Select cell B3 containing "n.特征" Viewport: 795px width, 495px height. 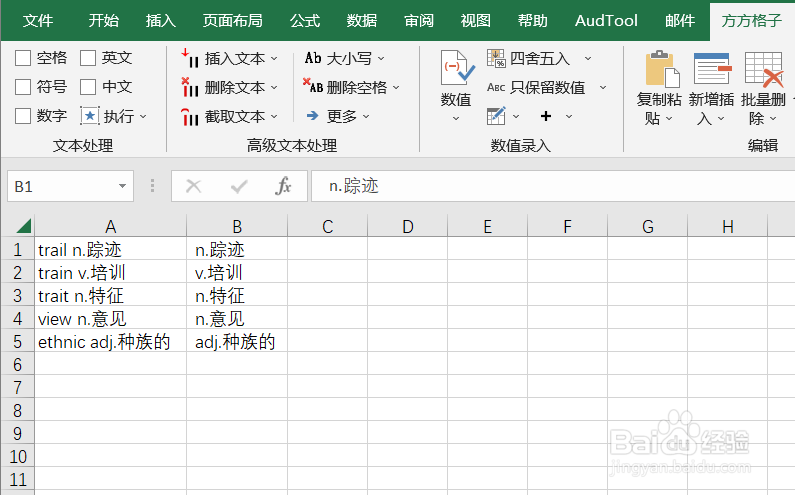[x=237, y=295]
